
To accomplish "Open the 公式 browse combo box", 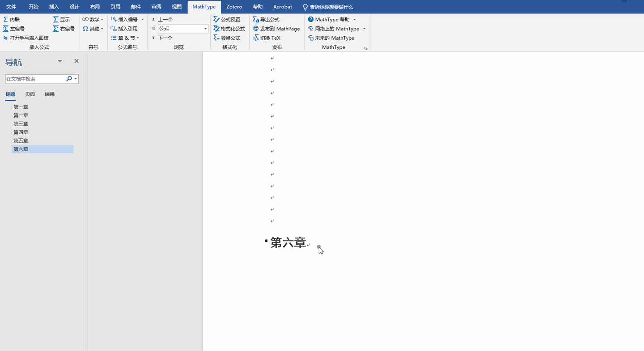I will 183,29.
